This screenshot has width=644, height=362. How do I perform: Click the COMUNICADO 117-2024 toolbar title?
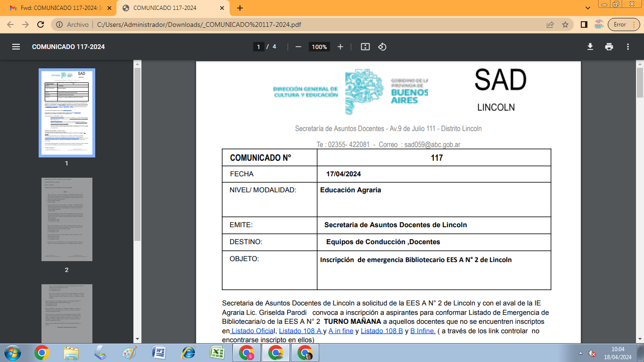pyautogui.click(x=68, y=47)
